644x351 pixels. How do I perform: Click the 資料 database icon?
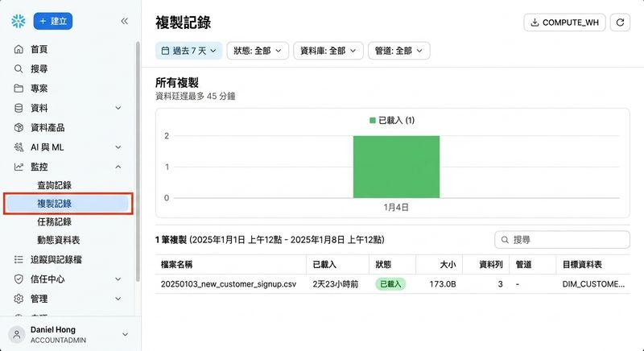pyautogui.click(x=19, y=108)
